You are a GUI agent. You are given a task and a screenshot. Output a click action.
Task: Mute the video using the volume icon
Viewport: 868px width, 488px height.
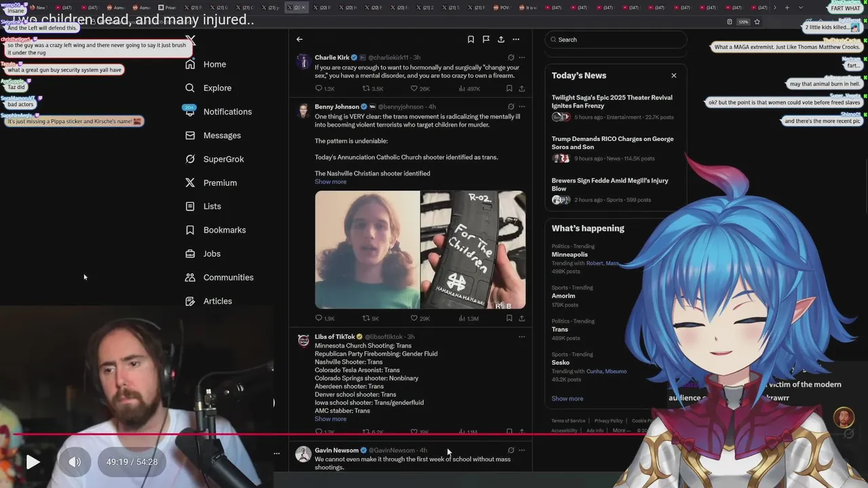[x=75, y=462]
